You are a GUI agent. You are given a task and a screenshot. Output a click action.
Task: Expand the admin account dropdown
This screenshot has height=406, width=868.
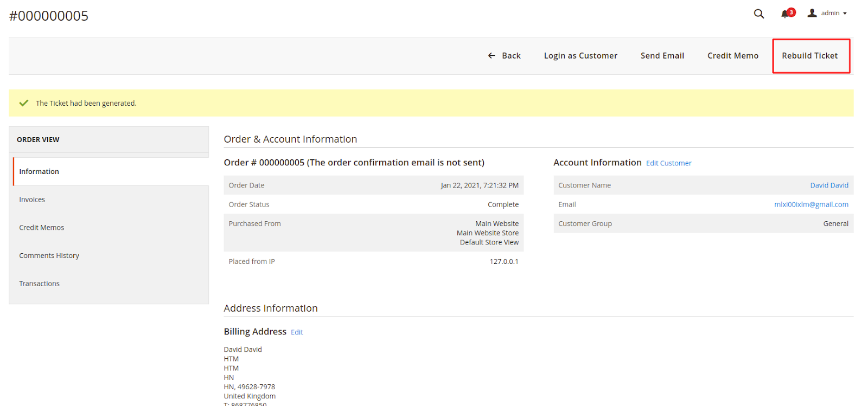[x=833, y=13]
